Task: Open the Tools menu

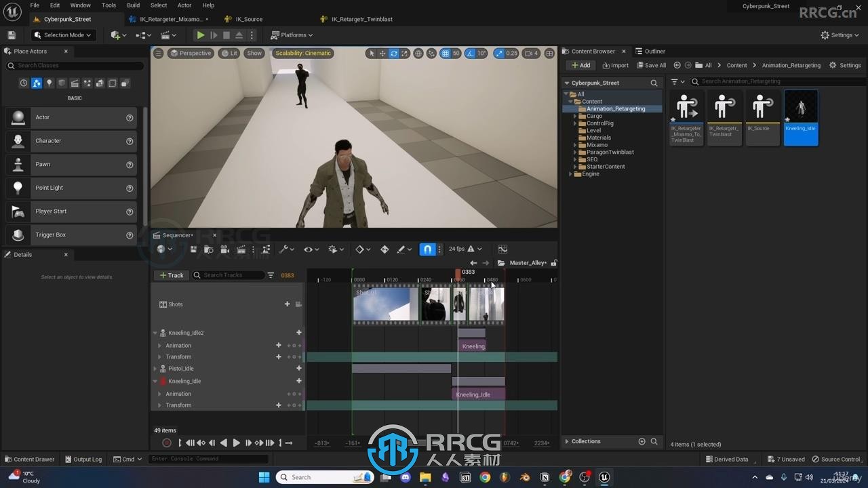Action: pyautogui.click(x=108, y=5)
